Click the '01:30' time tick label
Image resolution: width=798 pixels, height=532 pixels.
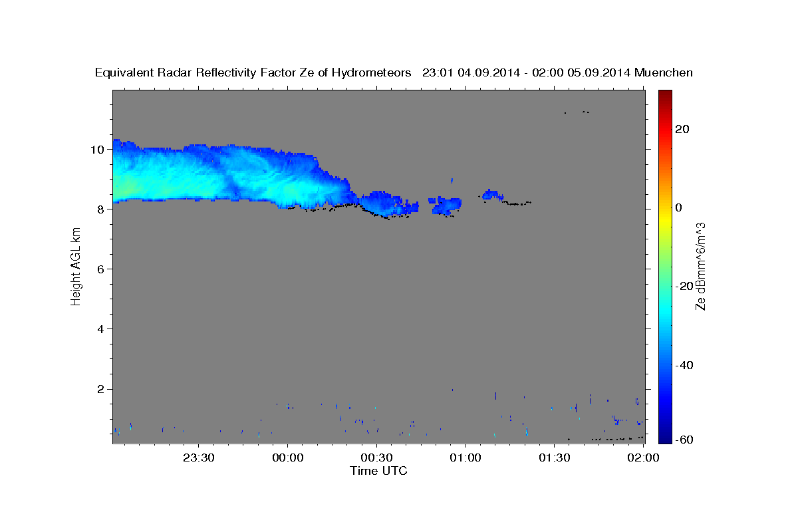click(x=554, y=458)
